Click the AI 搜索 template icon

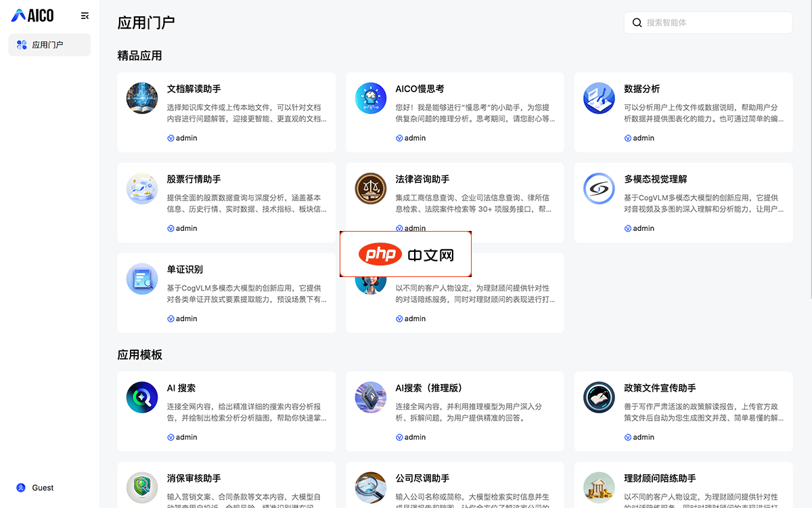pos(142,397)
